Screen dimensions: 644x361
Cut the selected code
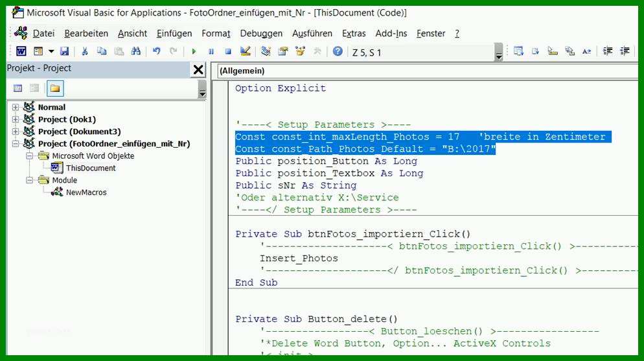pyautogui.click(x=85, y=51)
